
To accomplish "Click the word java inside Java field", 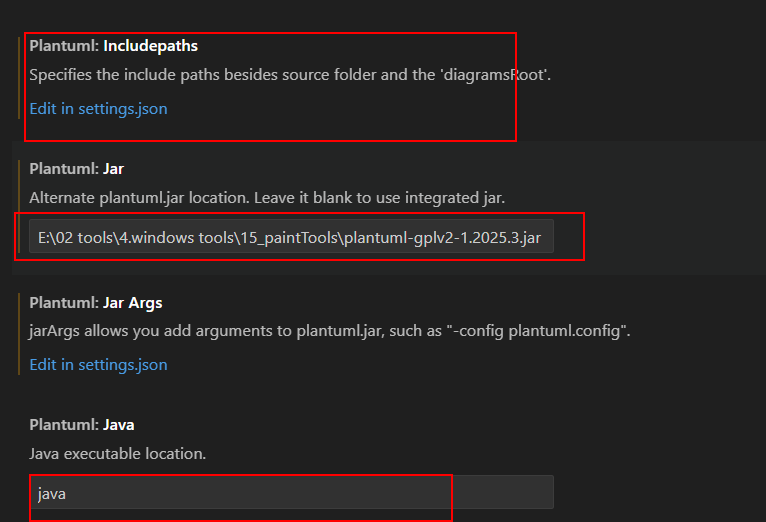I will 52,494.
